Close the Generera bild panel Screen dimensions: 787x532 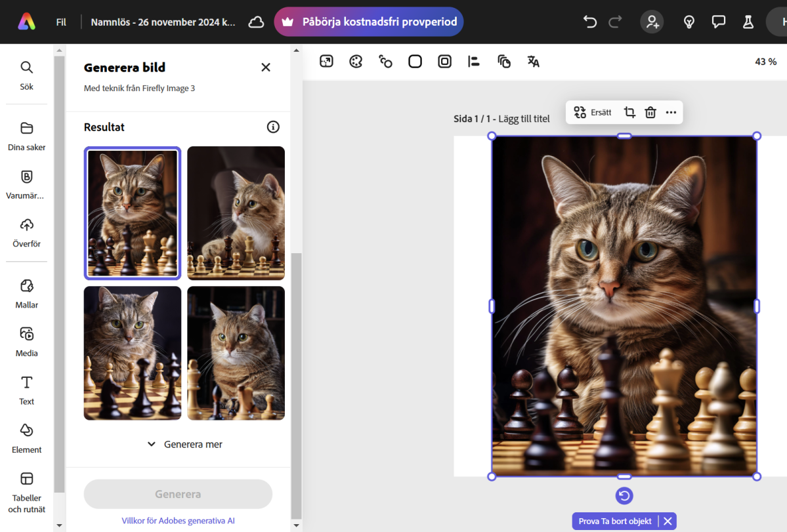[x=266, y=67]
